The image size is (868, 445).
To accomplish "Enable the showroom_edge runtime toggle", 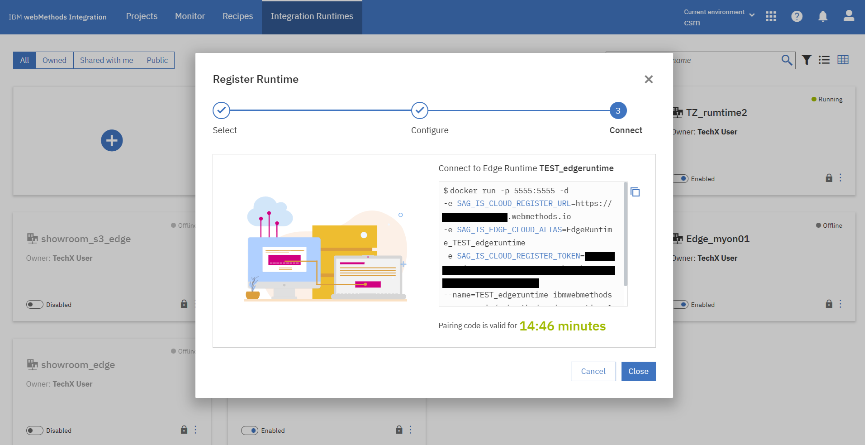I will [35, 431].
